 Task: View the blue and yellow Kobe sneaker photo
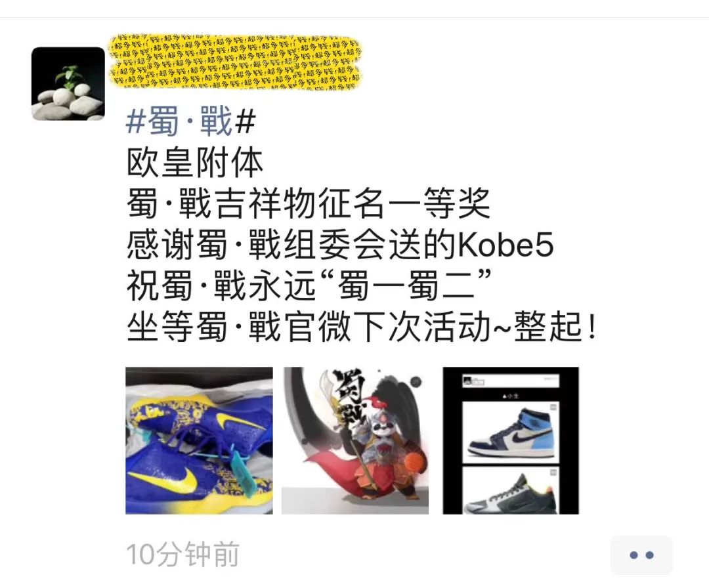(x=199, y=440)
